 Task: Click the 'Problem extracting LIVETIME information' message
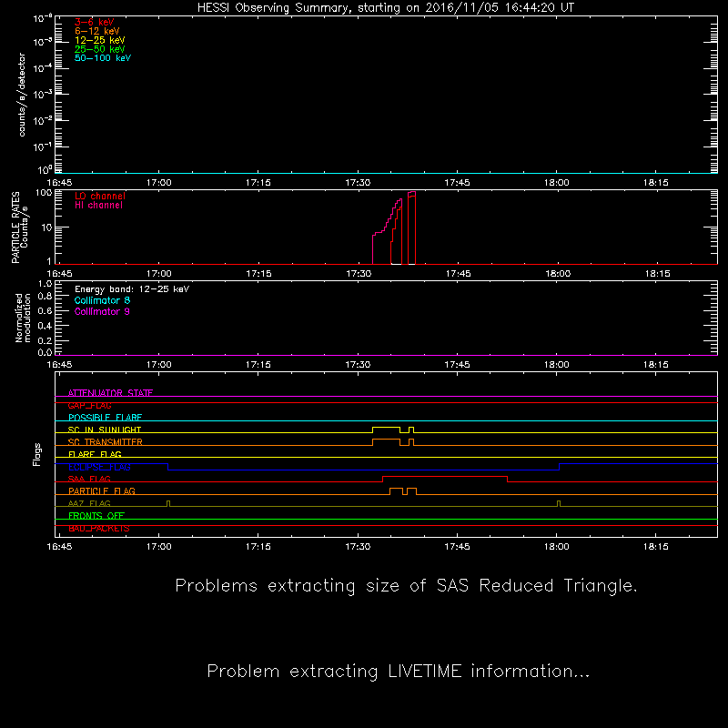pos(399,672)
